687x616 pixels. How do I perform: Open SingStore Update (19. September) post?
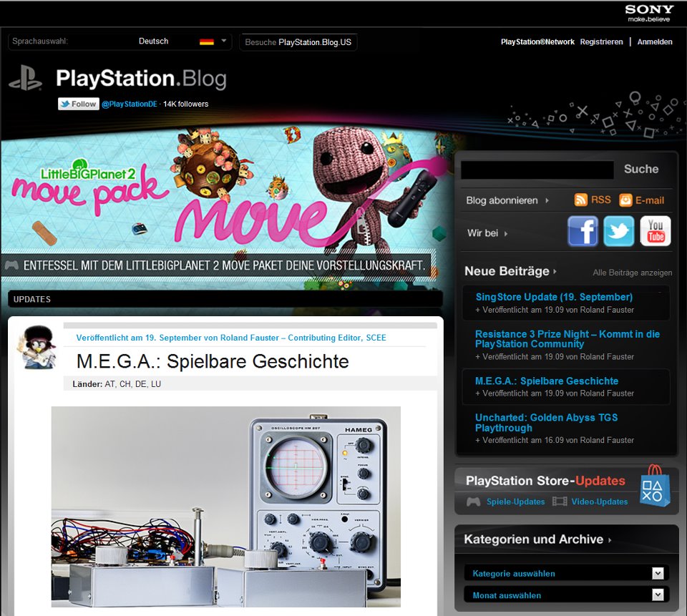pyautogui.click(x=553, y=297)
